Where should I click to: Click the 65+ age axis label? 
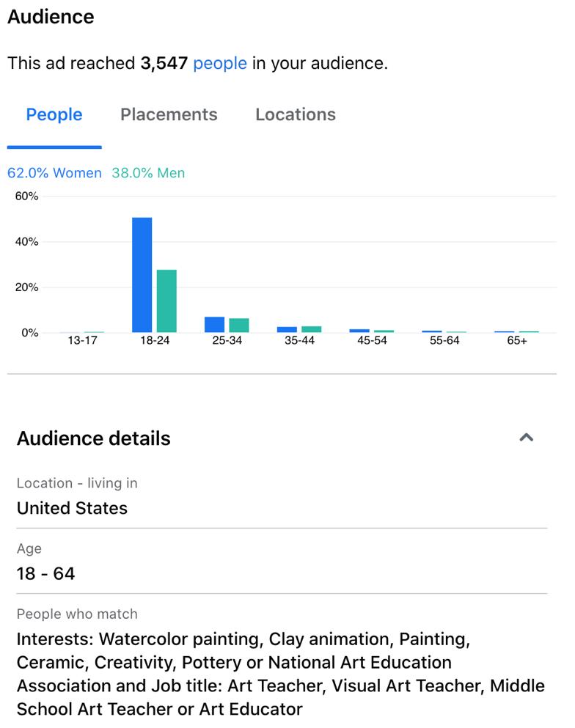tap(517, 342)
